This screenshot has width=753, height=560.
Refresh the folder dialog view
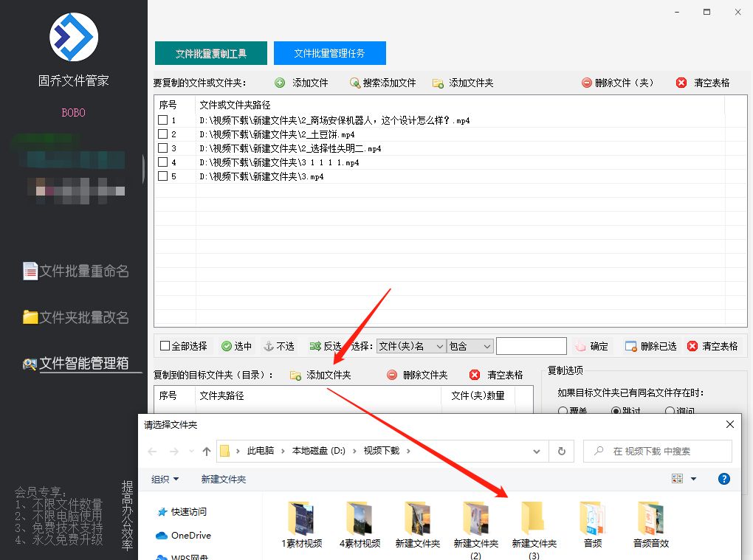pos(561,451)
